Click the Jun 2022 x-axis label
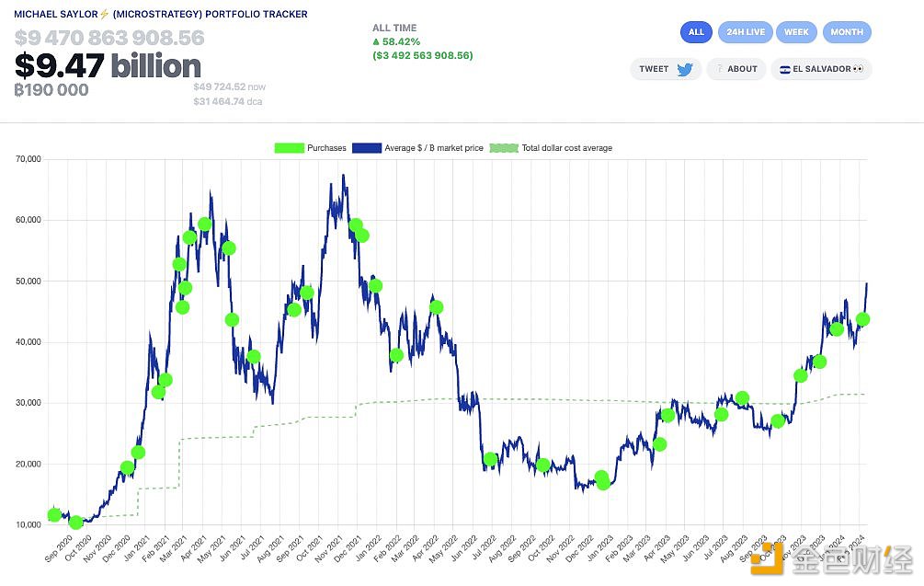Screen dimensions: 924x586 point(463,547)
